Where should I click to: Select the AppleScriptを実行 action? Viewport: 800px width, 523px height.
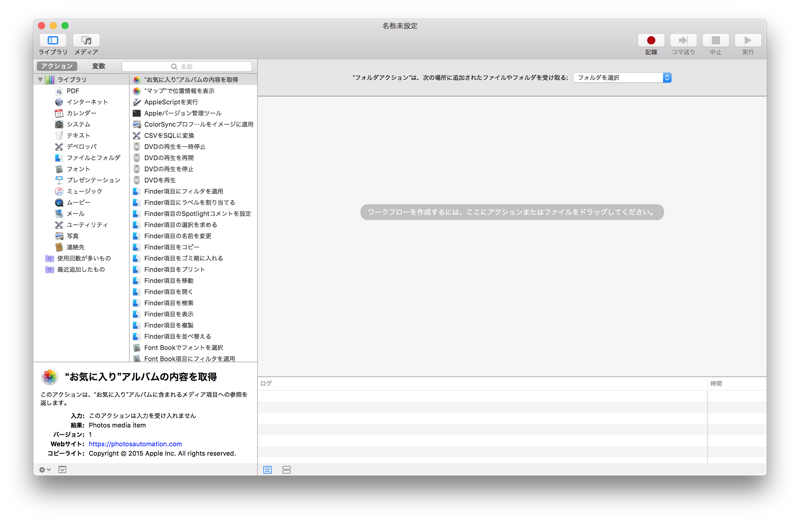pos(193,102)
